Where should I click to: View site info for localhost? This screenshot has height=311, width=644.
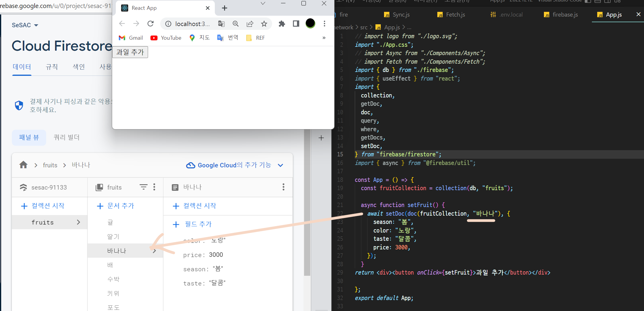pos(168,24)
